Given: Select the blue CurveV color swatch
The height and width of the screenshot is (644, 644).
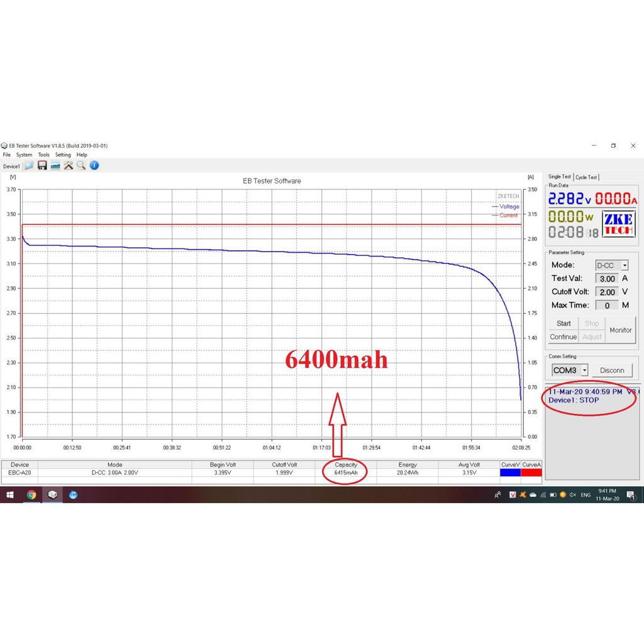Looking at the screenshot, I should click(511, 472).
